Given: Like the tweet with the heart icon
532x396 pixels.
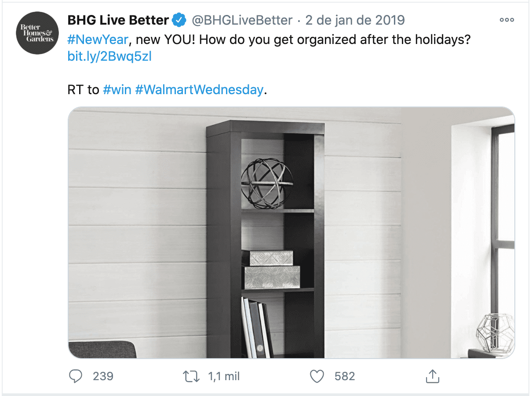Looking at the screenshot, I should [x=317, y=376].
